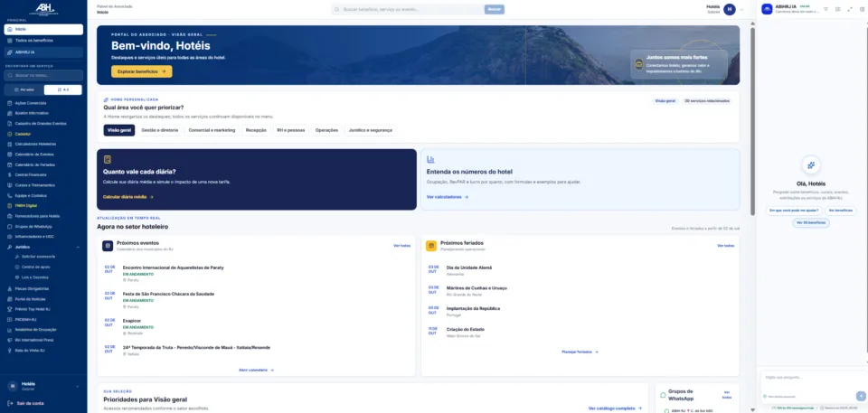Click the Boletim Informativo icon
868x413 pixels.
click(10, 113)
